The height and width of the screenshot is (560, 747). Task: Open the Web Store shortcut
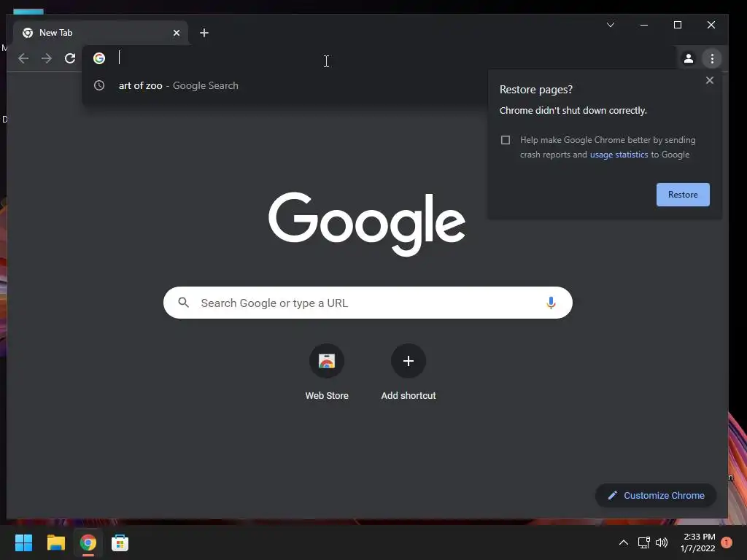tap(327, 373)
